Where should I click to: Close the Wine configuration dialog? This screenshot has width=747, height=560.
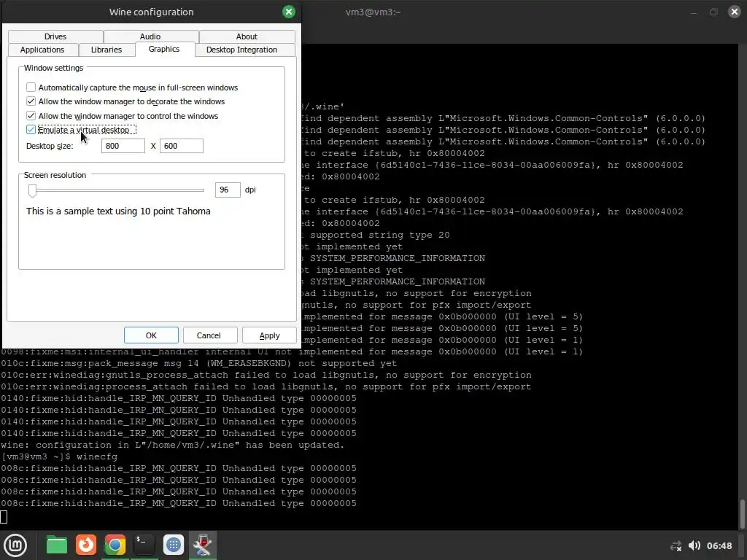pyautogui.click(x=289, y=12)
